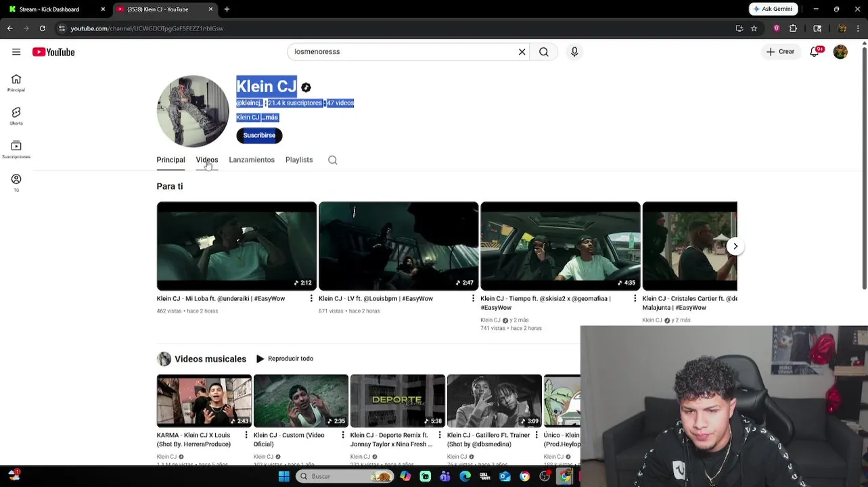Click the browser address bar URL

coord(147,28)
